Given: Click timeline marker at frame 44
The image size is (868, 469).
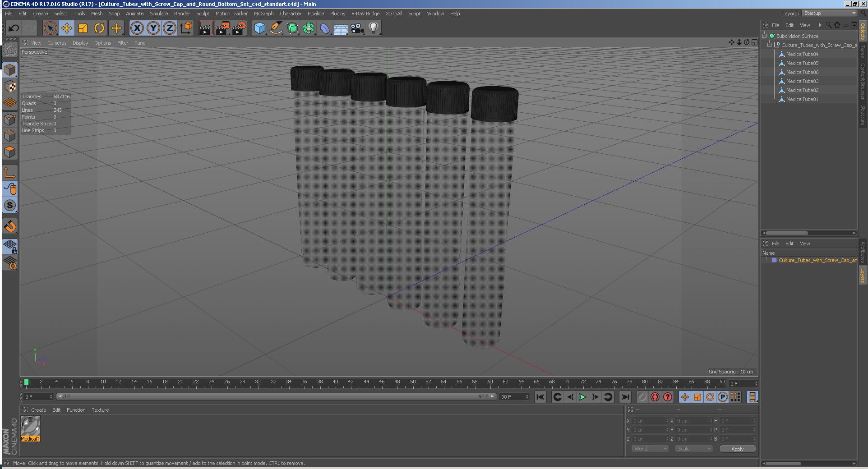Looking at the screenshot, I should (366, 382).
